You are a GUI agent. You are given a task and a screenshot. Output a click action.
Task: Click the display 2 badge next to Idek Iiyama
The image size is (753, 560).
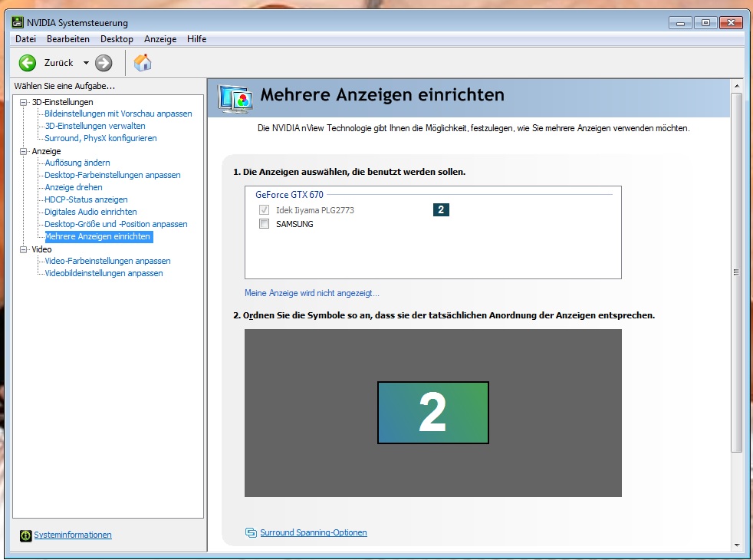(x=441, y=210)
